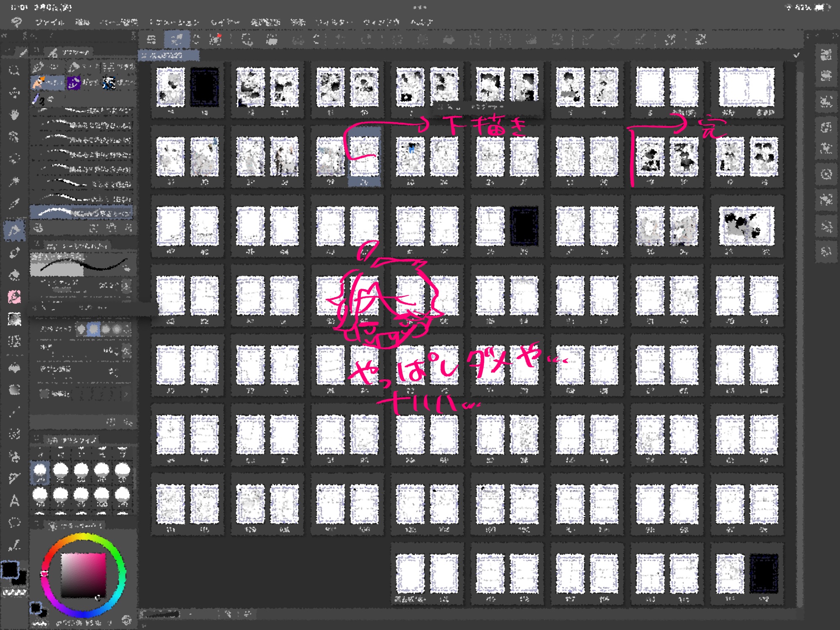Select the Eyedropper tool
The image size is (840, 630).
14,204
